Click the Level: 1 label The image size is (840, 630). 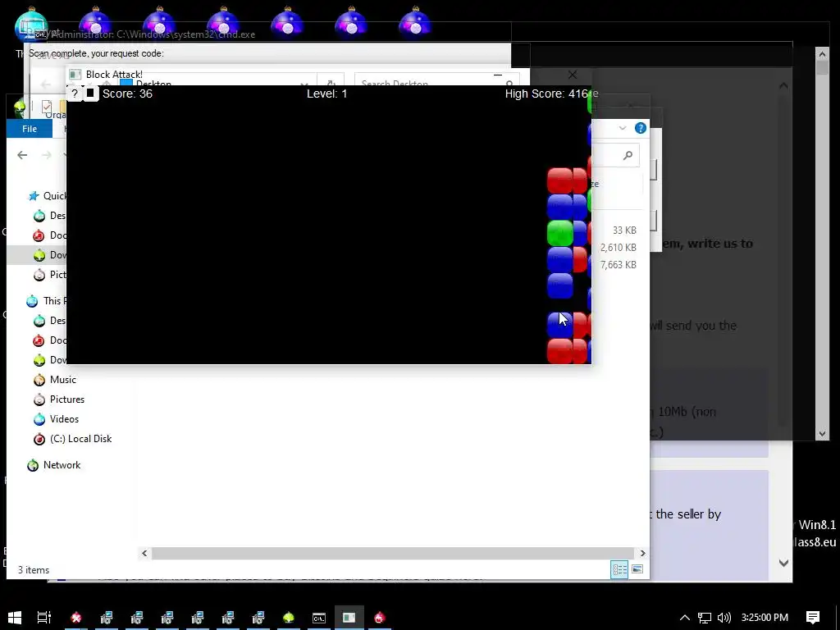pyautogui.click(x=326, y=94)
